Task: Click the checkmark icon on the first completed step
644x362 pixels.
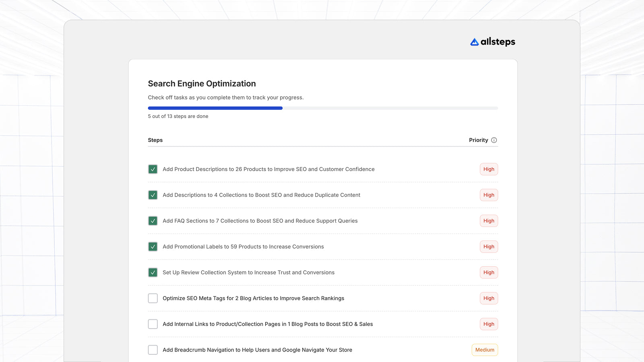Action: coord(153,169)
